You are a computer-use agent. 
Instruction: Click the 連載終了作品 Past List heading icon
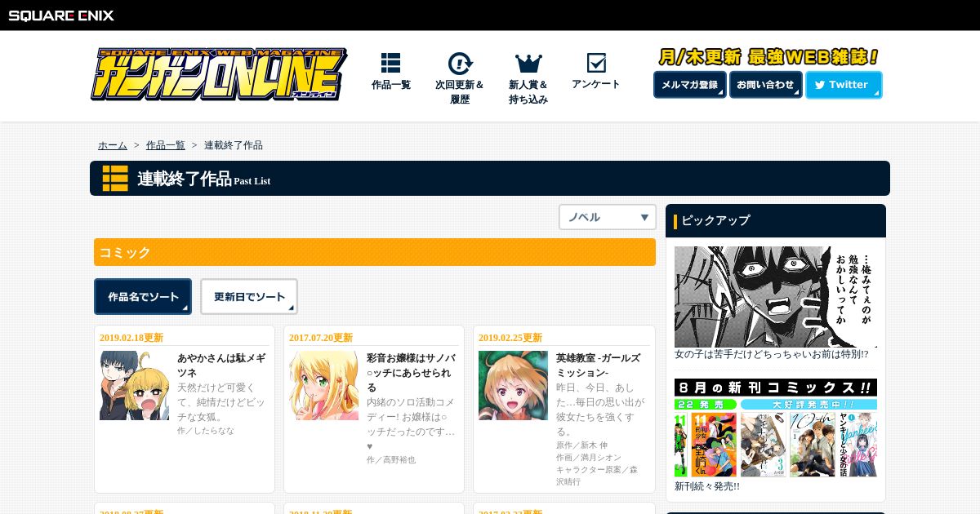(115, 178)
